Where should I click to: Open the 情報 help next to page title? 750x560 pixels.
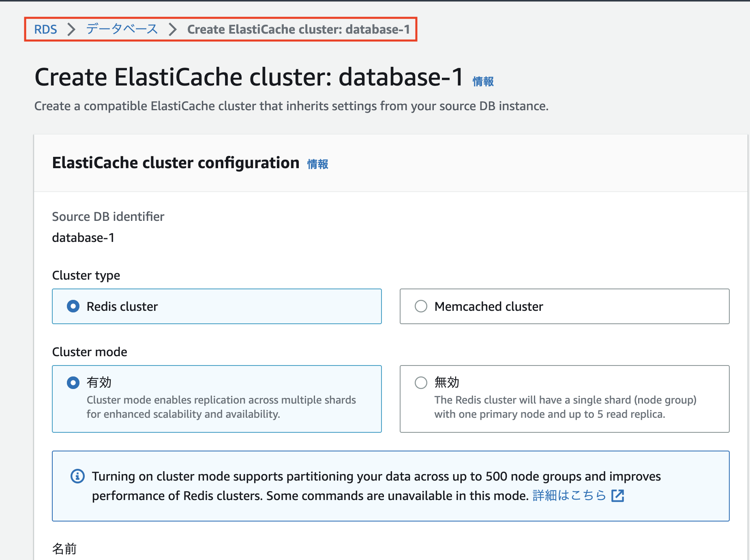tap(483, 81)
